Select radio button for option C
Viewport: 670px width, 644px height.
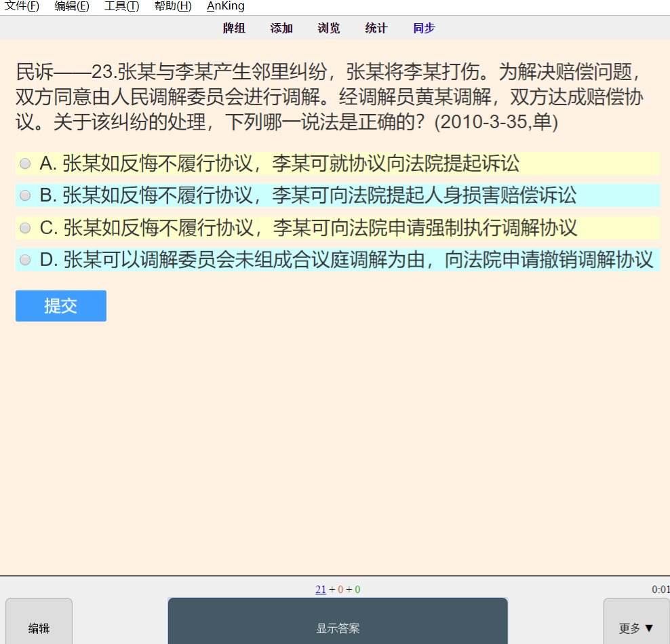tap(25, 228)
